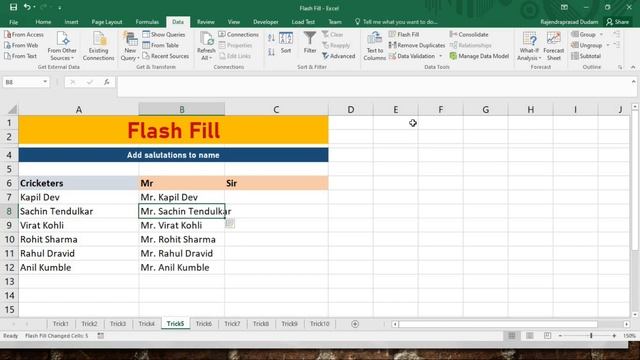
Task: Run Flash Fill from Data Tools
Action: click(404, 35)
